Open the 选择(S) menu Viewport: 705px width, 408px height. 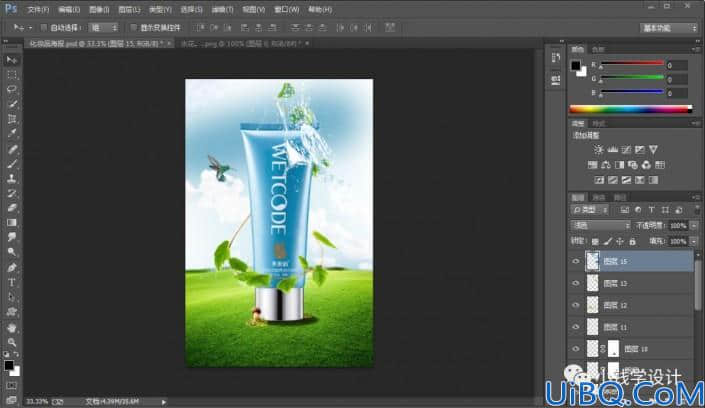[x=191, y=9]
